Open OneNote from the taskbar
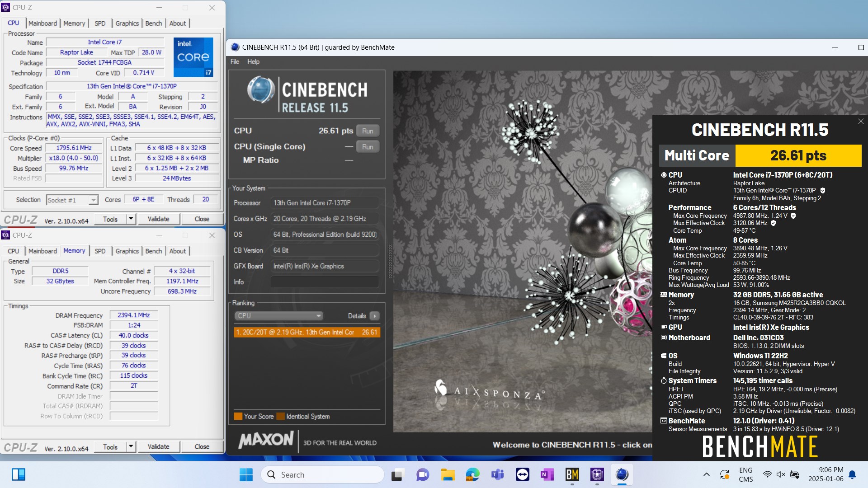The image size is (868, 488). point(547,474)
